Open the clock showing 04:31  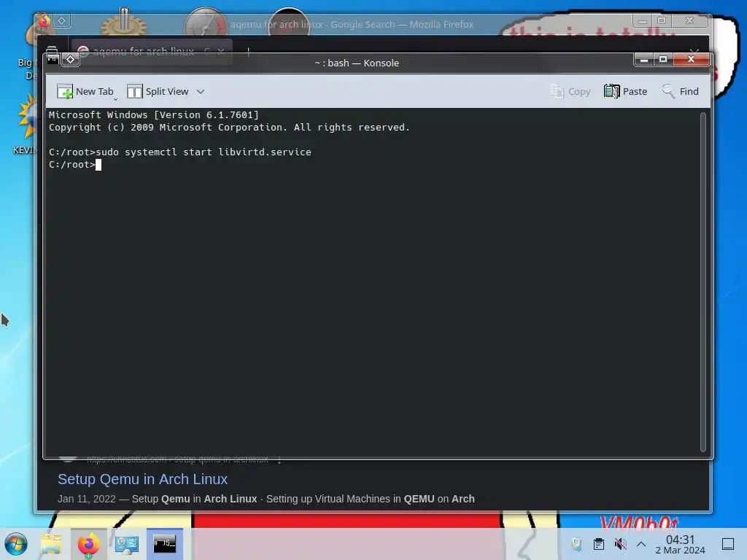tap(681, 544)
